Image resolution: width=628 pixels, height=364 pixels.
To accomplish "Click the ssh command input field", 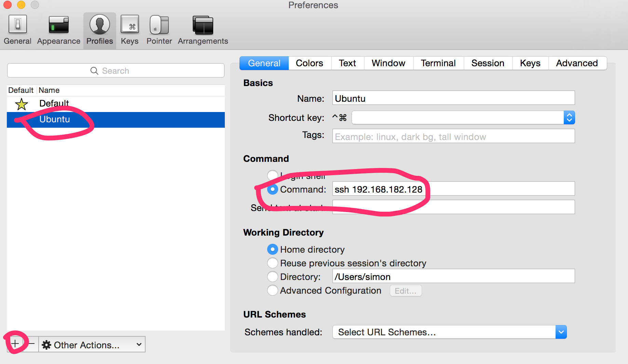I will [x=453, y=189].
